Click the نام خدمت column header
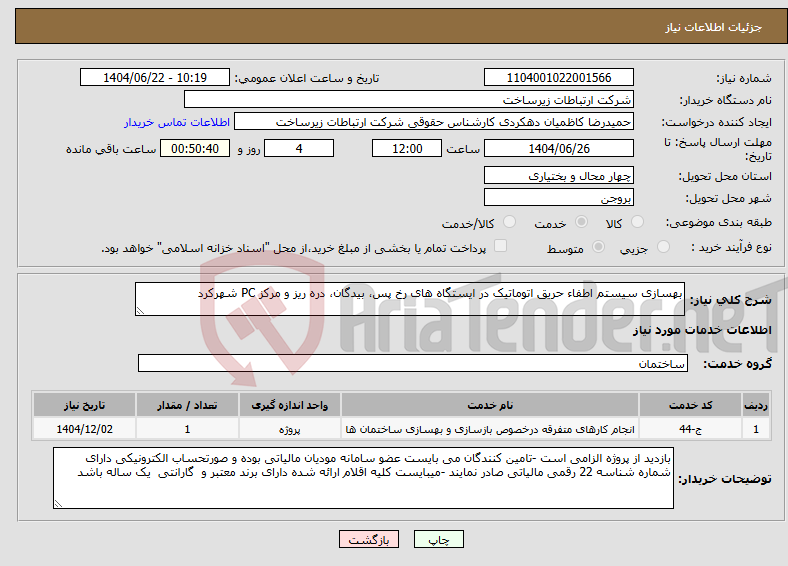The width and height of the screenshot is (788, 566). 490,405
